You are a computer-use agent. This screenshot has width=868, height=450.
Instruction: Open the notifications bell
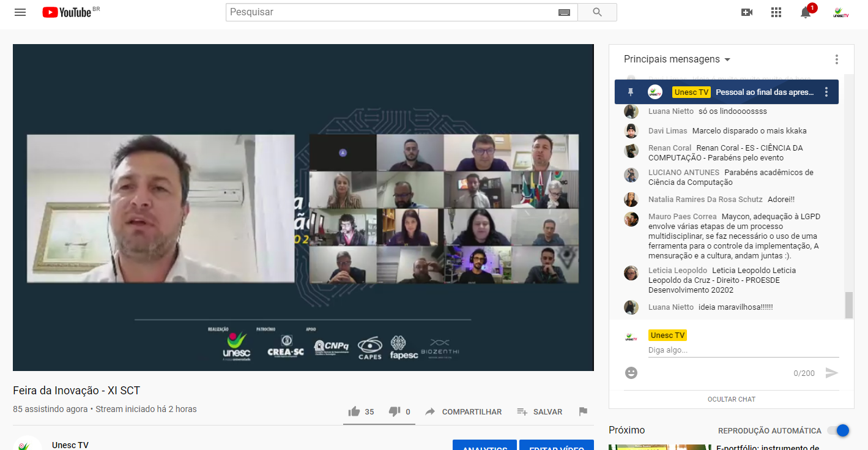click(x=806, y=12)
